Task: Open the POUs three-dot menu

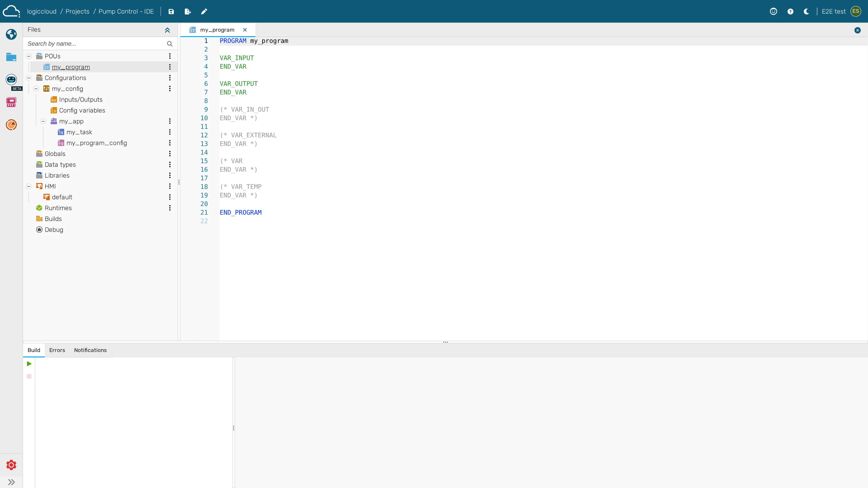Action: pyautogui.click(x=170, y=56)
